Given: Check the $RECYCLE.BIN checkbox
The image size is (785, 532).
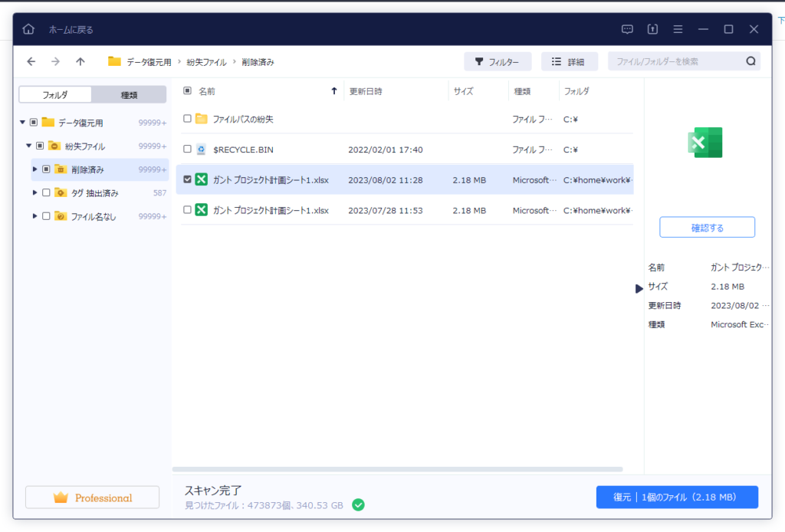Looking at the screenshot, I should pos(188,149).
